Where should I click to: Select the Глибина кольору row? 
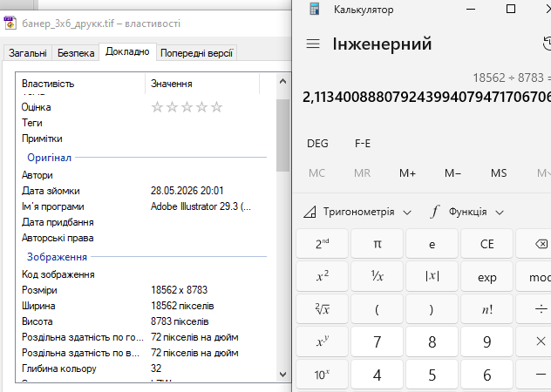pyautogui.click(x=144, y=368)
